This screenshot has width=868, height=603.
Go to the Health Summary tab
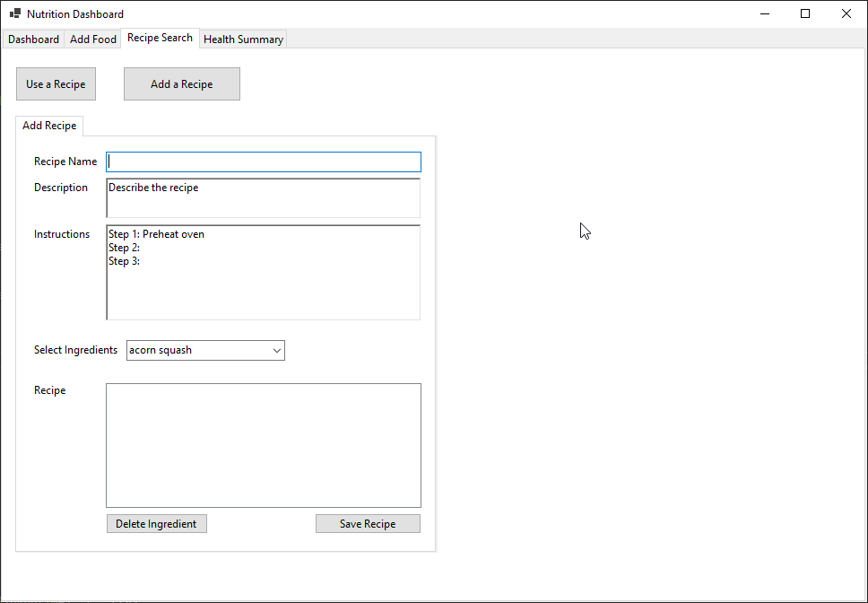coord(243,39)
